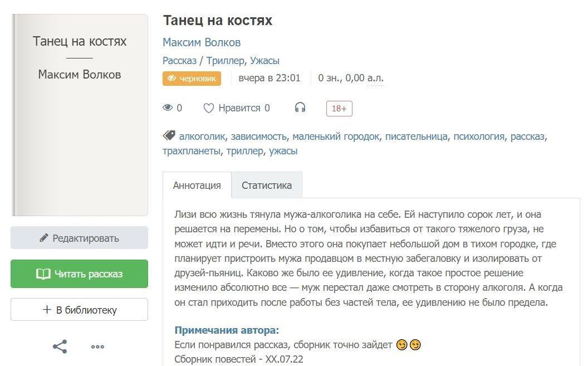Click the трахпланеты tag
Image resolution: width=588 pixels, height=366 pixels.
tap(191, 151)
